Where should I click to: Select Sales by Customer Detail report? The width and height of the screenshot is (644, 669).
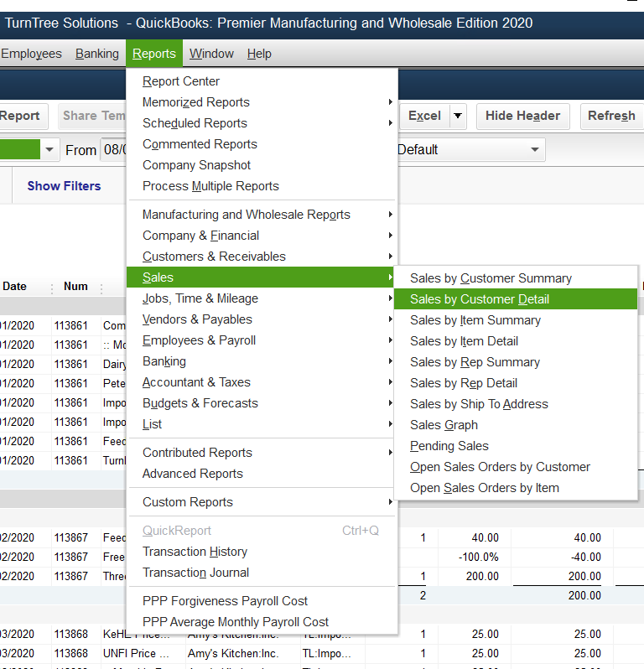click(x=480, y=299)
